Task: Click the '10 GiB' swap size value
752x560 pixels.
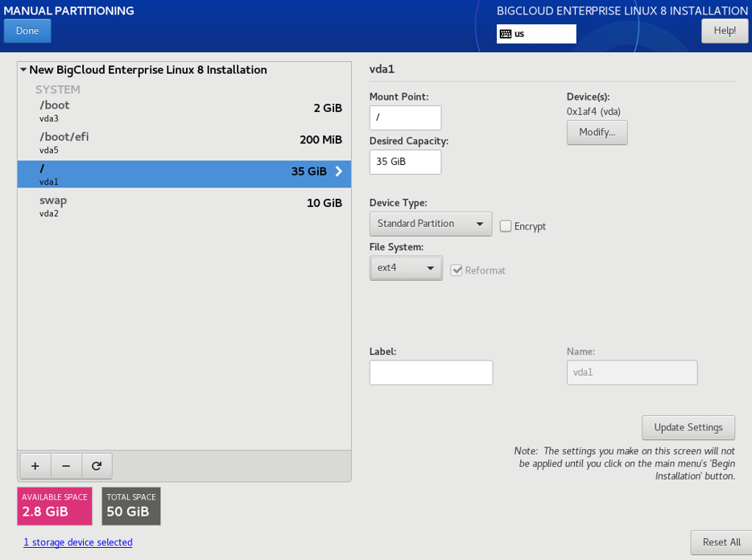Action: tap(324, 204)
